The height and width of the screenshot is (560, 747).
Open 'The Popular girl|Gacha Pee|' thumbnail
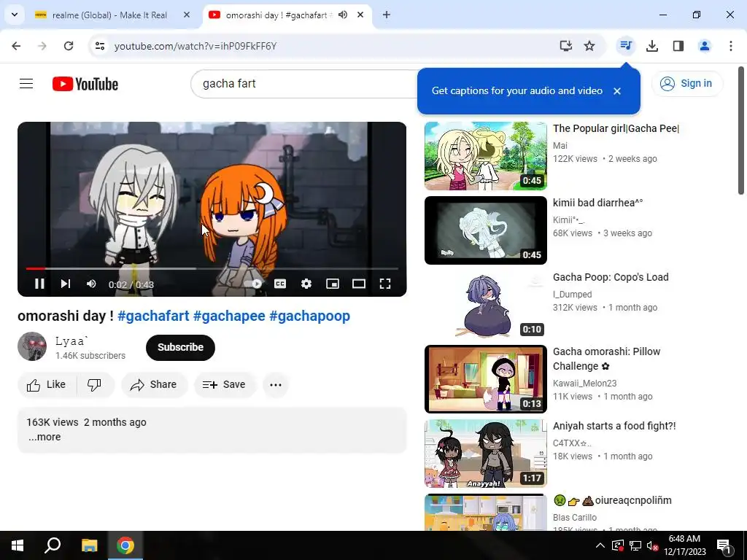coord(485,156)
